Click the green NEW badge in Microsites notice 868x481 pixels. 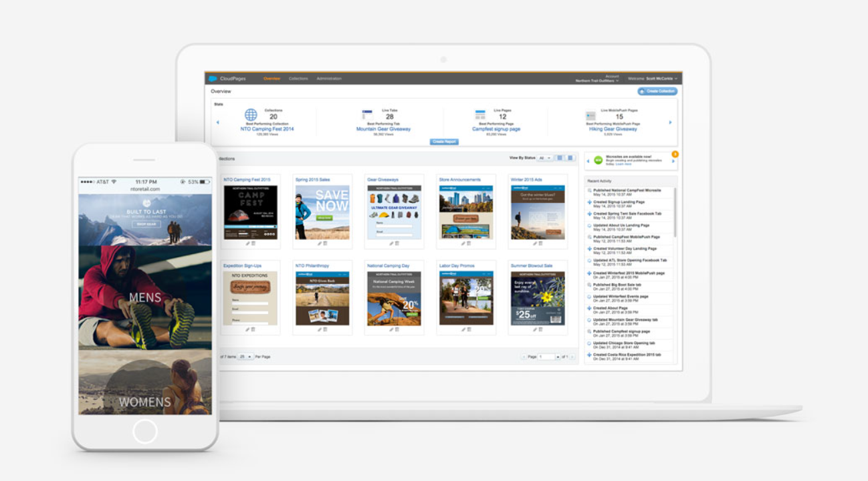(x=598, y=160)
